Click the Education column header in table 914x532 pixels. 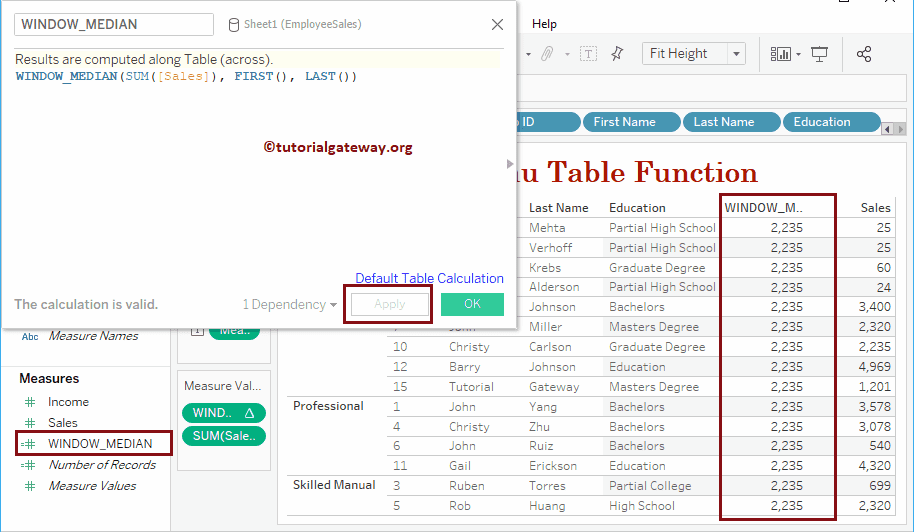637,208
